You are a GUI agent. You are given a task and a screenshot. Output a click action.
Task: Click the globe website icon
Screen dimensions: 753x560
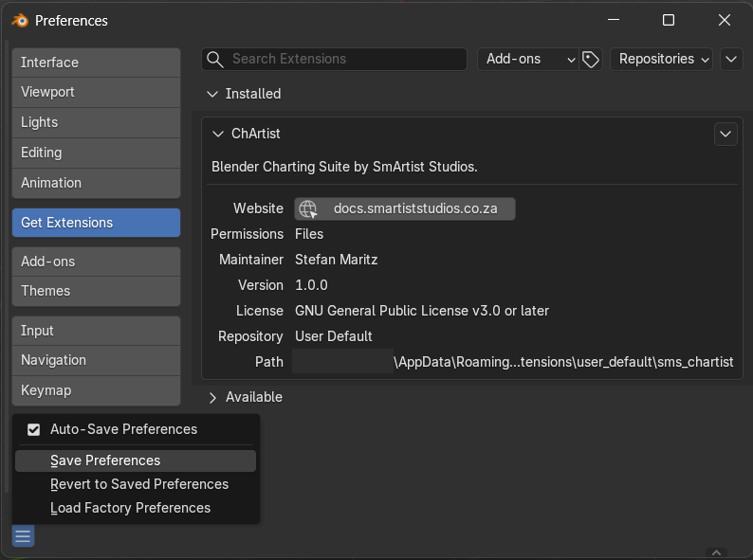point(308,209)
